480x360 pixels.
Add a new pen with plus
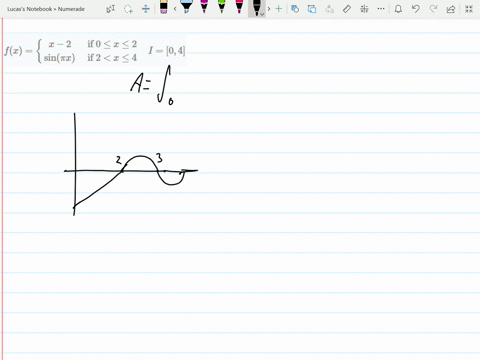[x=279, y=9]
